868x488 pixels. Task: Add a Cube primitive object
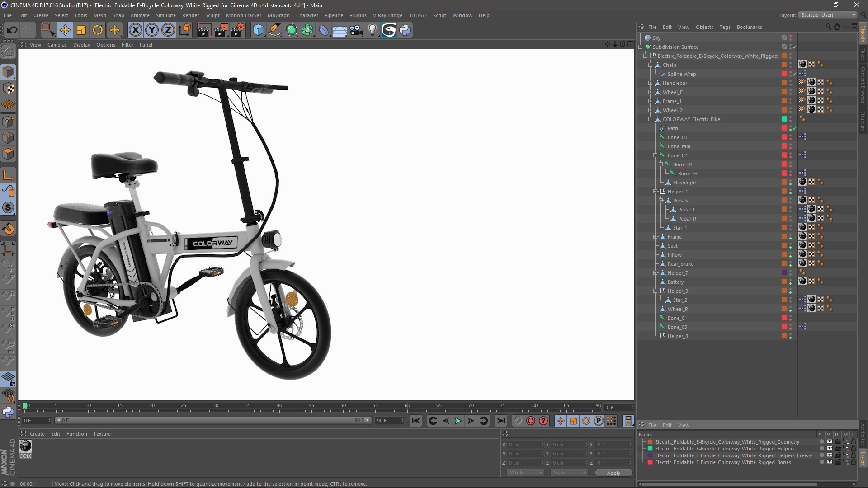258,30
